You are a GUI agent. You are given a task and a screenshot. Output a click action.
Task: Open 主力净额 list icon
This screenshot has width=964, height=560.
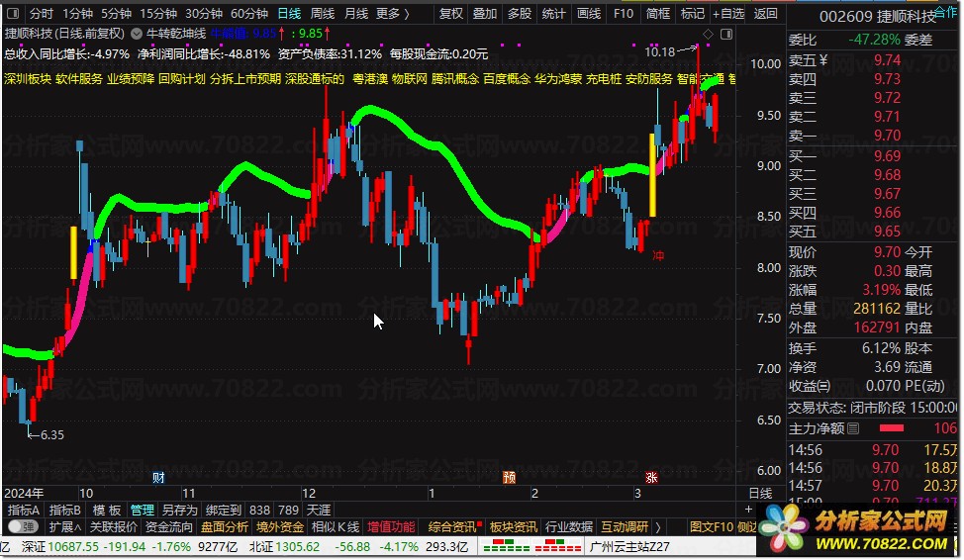[x=853, y=428]
